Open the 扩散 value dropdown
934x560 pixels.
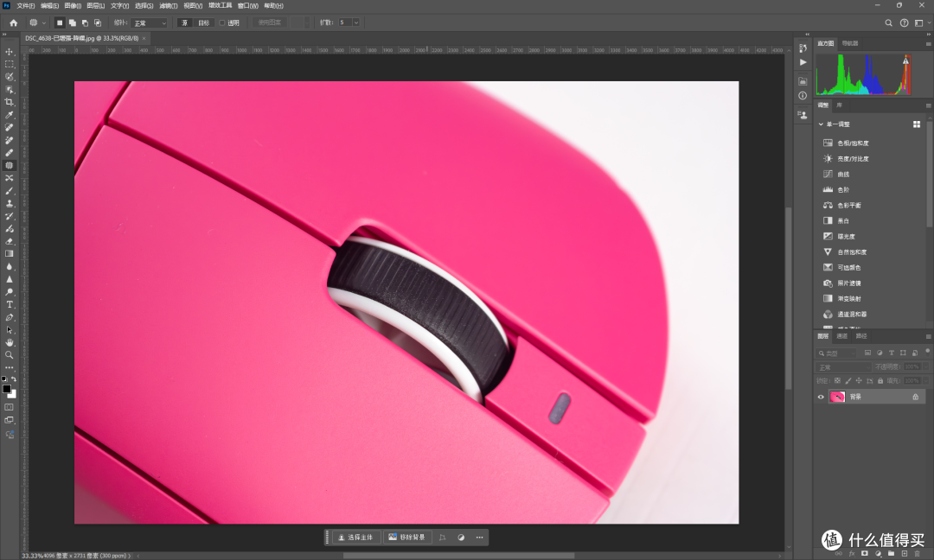[356, 22]
